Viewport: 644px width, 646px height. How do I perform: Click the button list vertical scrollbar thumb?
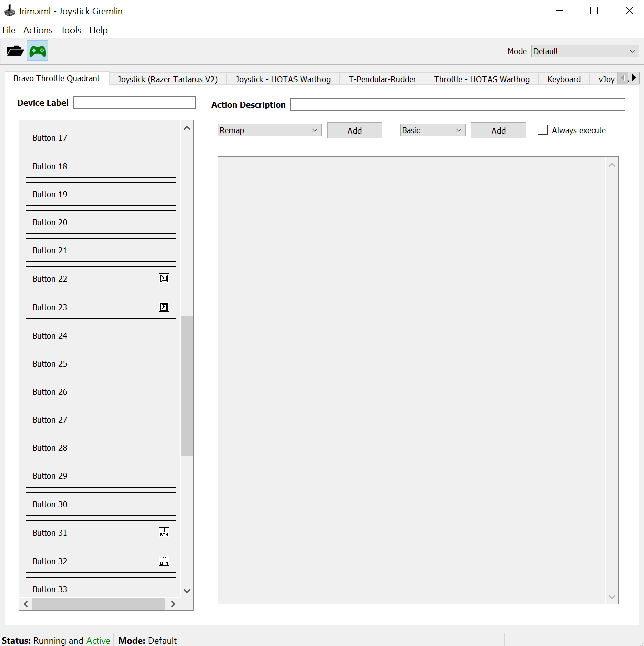tap(187, 386)
